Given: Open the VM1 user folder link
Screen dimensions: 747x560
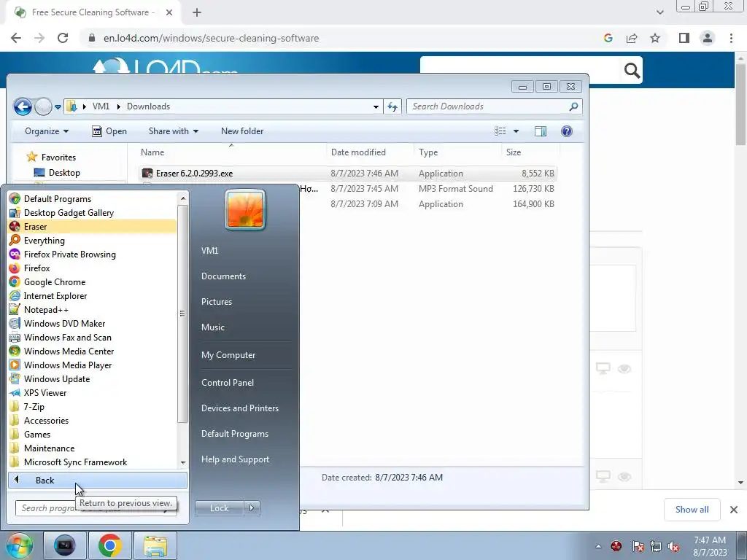Looking at the screenshot, I should tap(209, 251).
